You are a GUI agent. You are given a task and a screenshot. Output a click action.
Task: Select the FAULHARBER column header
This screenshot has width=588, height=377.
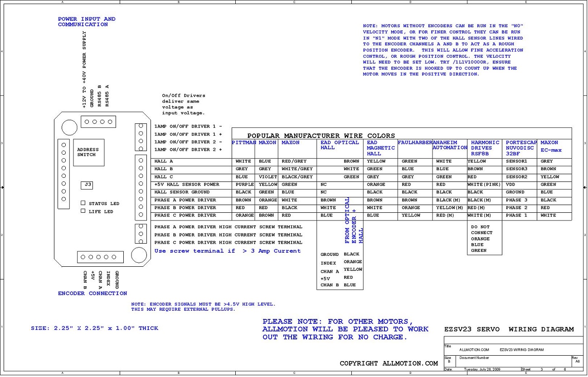[x=415, y=142]
